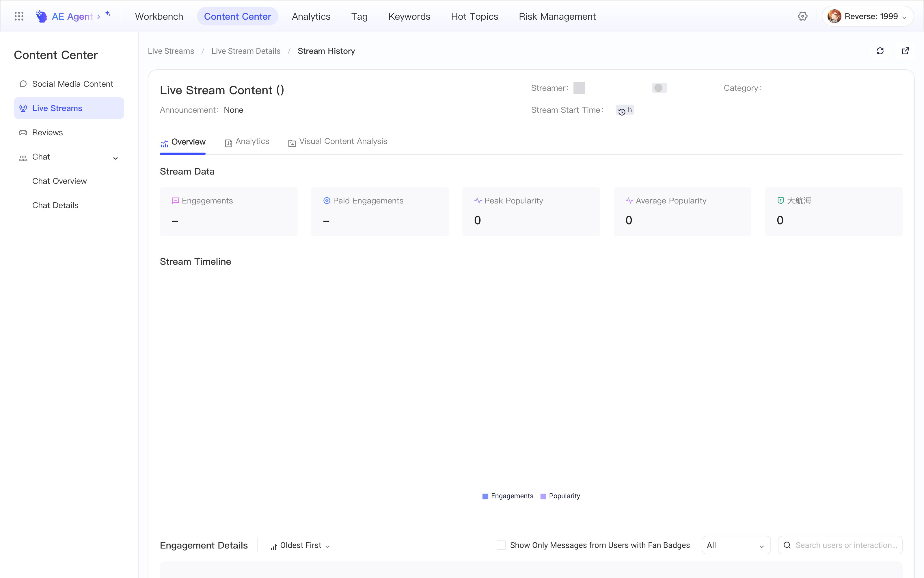Enable Show Only Messages with Fan Badges checkbox
This screenshot has height=578, width=924.
pyautogui.click(x=501, y=545)
